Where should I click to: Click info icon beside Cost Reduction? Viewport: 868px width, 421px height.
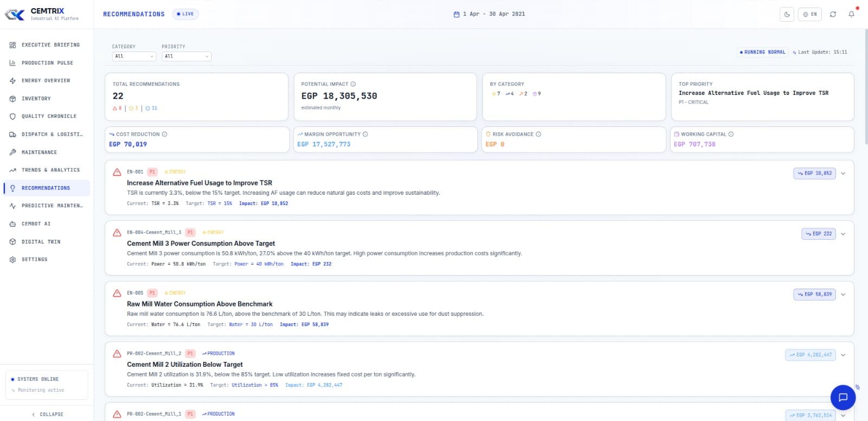(x=164, y=134)
